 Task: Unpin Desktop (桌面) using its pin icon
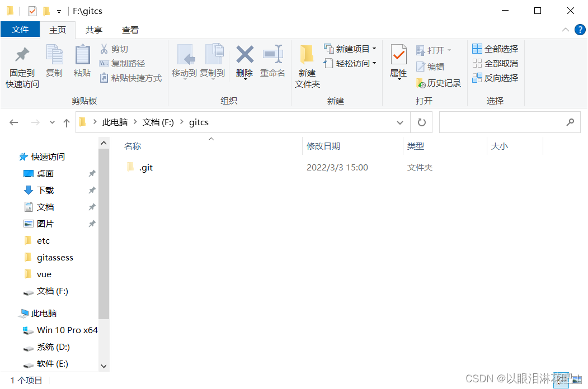click(x=92, y=173)
